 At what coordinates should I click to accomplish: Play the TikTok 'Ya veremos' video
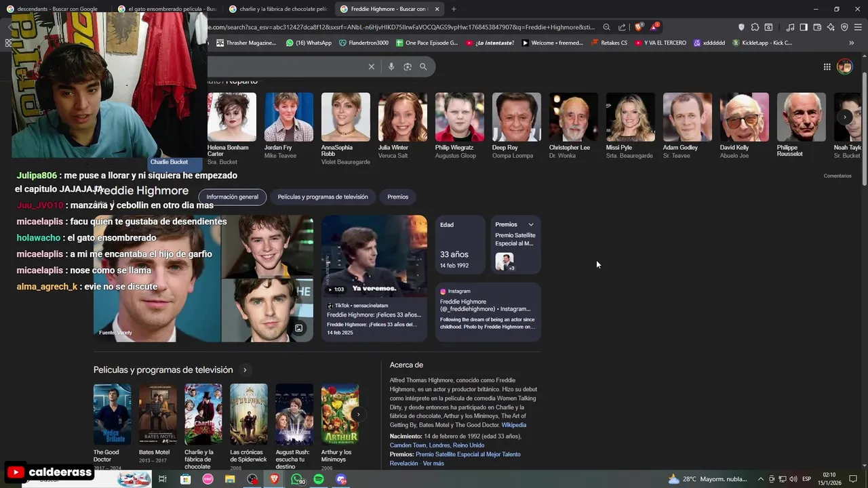click(x=374, y=256)
